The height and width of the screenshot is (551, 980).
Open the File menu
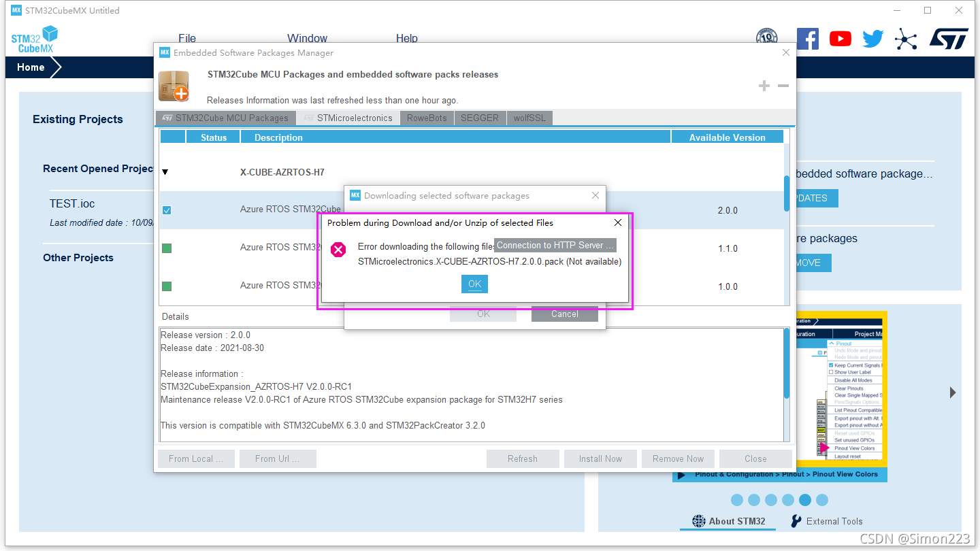[x=187, y=39]
